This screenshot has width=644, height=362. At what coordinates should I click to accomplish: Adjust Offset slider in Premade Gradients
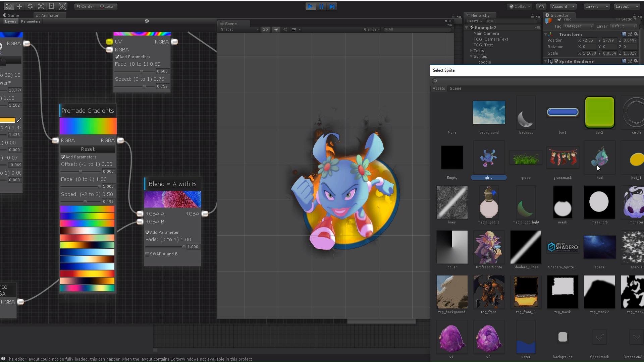(80, 172)
